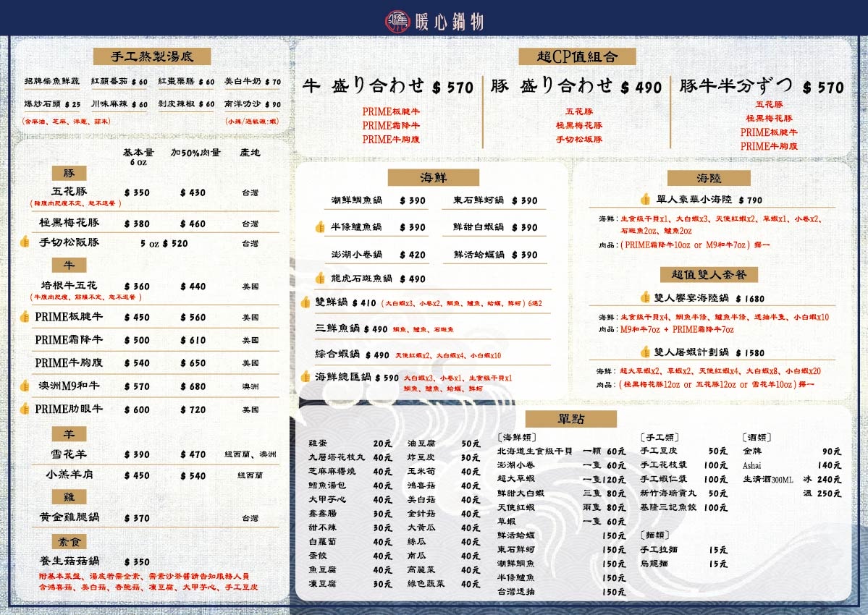This screenshot has height=615, width=868.
Task: Click 雞蛋 in the 單點 list
Action: click(x=318, y=443)
